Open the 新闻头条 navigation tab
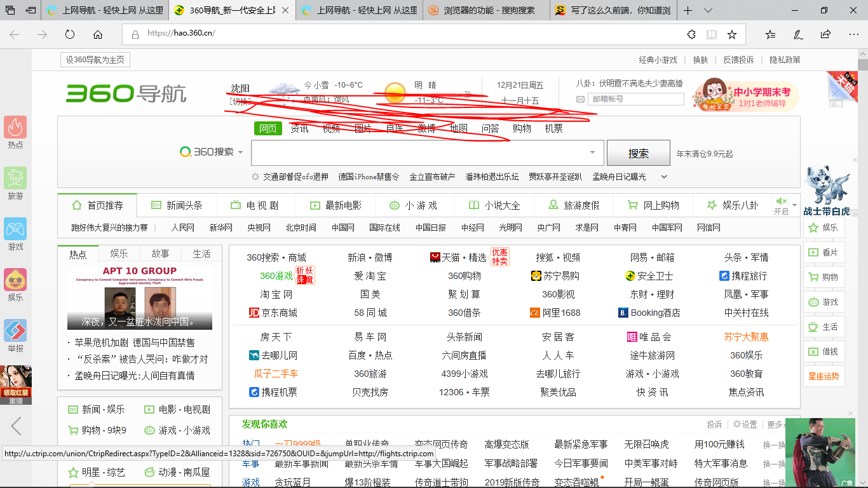 177,205
